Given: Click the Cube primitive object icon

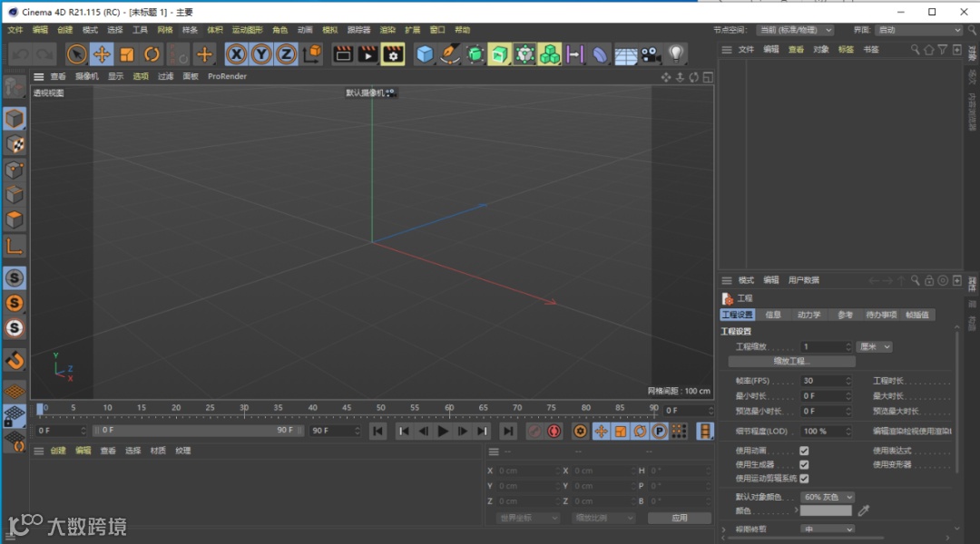Looking at the screenshot, I should pyautogui.click(x=425, y=54).
